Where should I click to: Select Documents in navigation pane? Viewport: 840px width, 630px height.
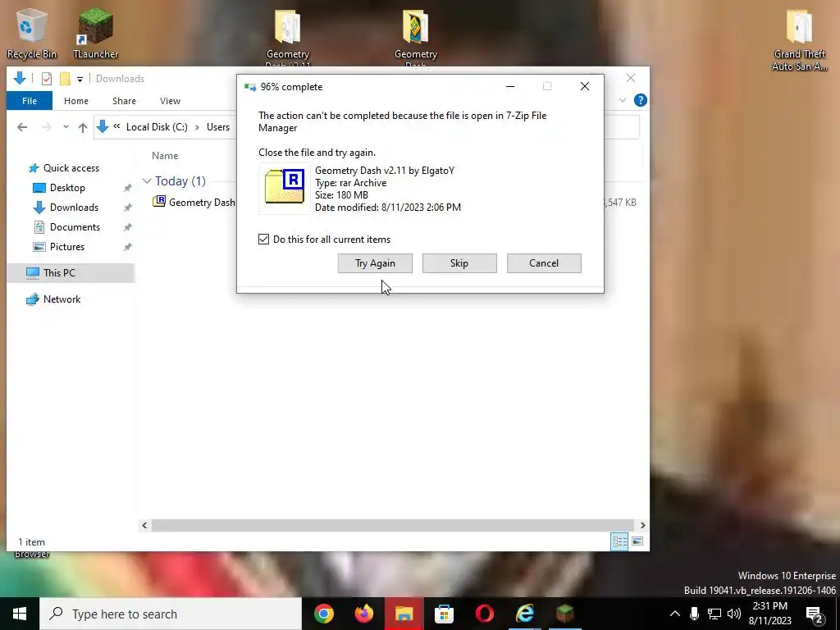tap(75, 227)
